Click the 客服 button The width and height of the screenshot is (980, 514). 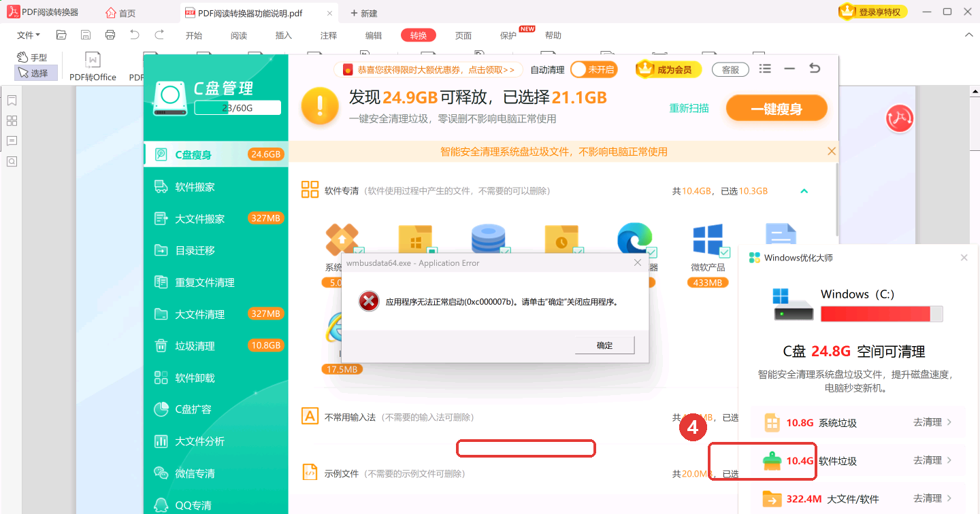pos(730,69)
